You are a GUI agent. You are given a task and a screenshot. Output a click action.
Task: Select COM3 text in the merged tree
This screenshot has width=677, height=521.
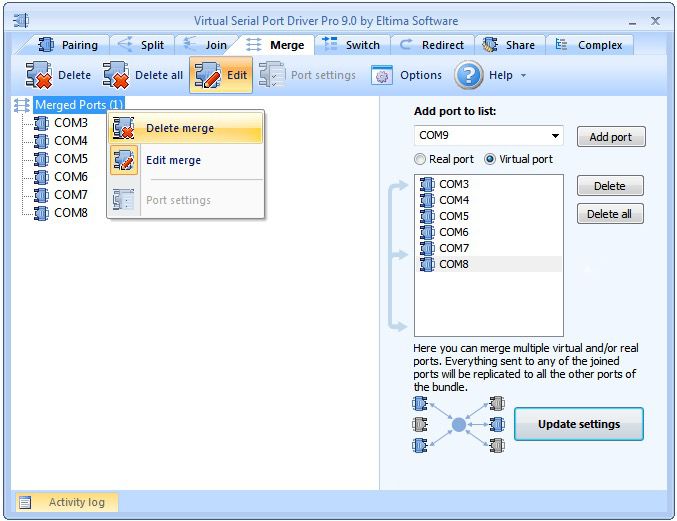(x=71, y=123)
